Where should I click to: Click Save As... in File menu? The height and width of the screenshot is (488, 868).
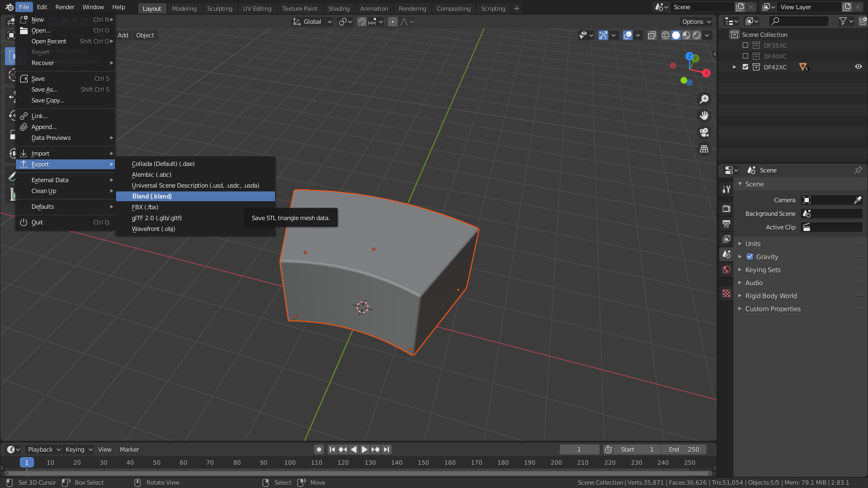coord(65,89)
